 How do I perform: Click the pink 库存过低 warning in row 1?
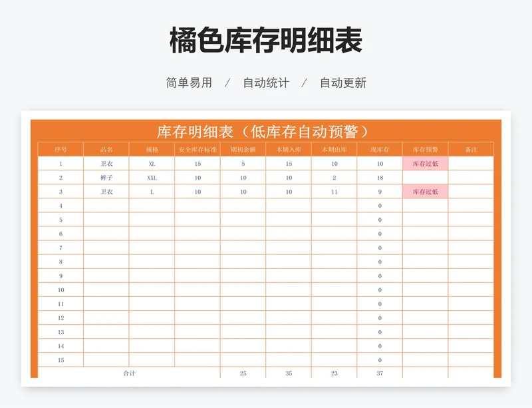click(x=426, y=164)
